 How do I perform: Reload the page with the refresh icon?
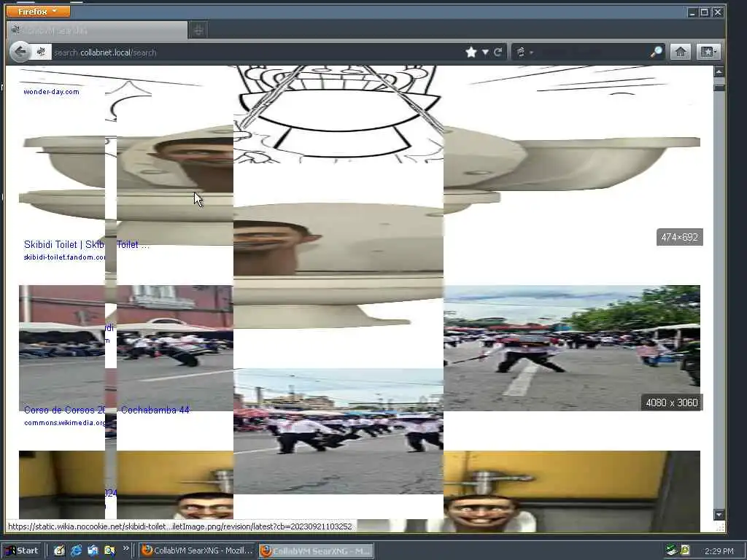(498, 52)
